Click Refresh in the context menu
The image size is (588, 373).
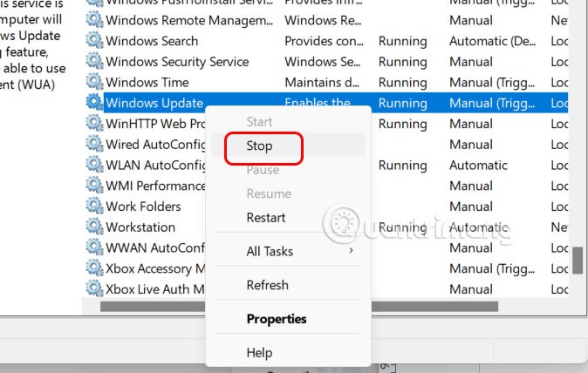click(267, 285)
